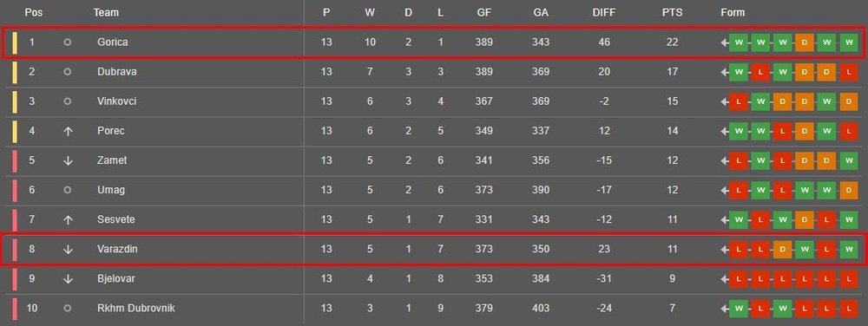
Task: Click the downward position arrow beside Zamet
Action: [x=68, y=160]
